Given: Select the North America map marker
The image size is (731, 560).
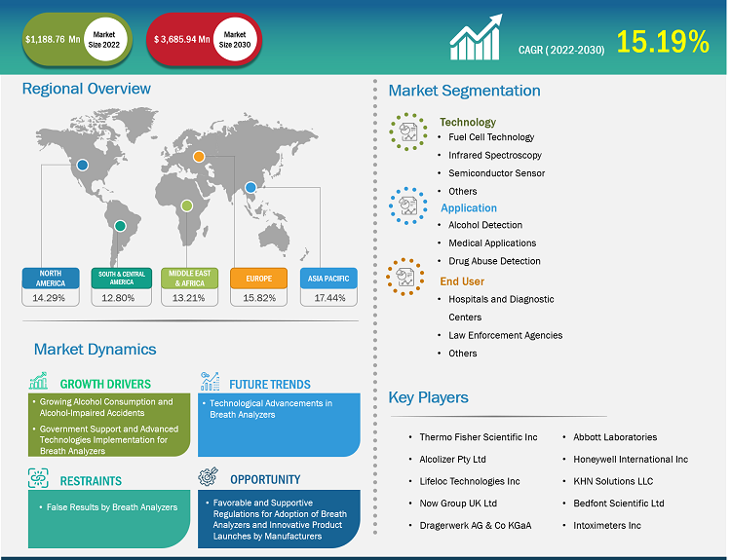Looking at the screenshot, I should (83, 165).
